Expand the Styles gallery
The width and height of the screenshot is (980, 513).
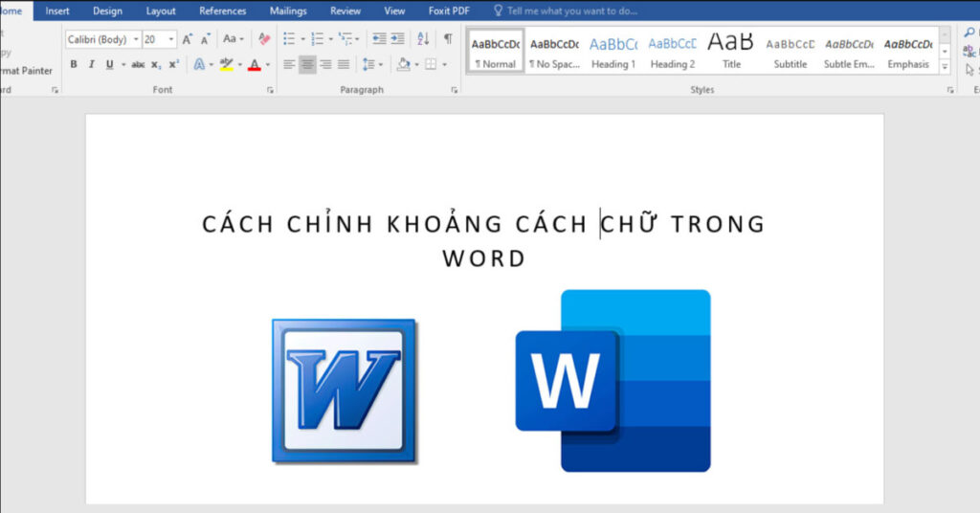945,67
